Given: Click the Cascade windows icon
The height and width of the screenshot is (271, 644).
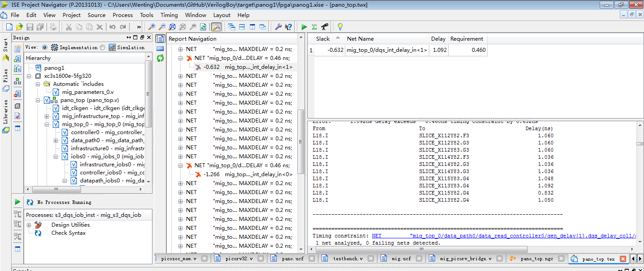Looking at the screenshot, I should coord(232,27).
